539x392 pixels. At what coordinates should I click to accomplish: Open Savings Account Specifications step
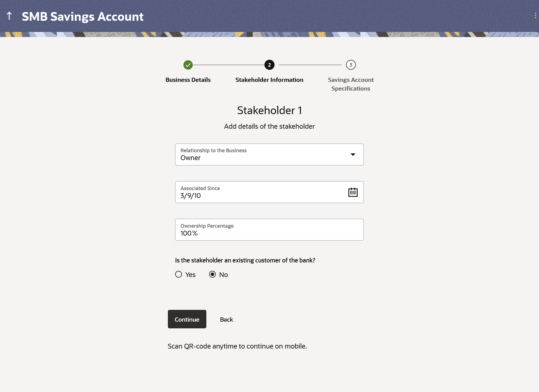click(351, 84)
